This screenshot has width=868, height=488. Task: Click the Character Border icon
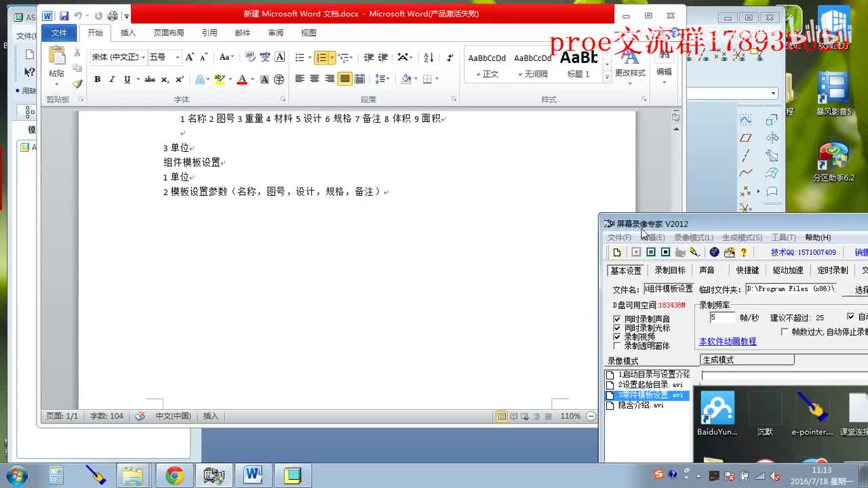(x=279, y=58)
